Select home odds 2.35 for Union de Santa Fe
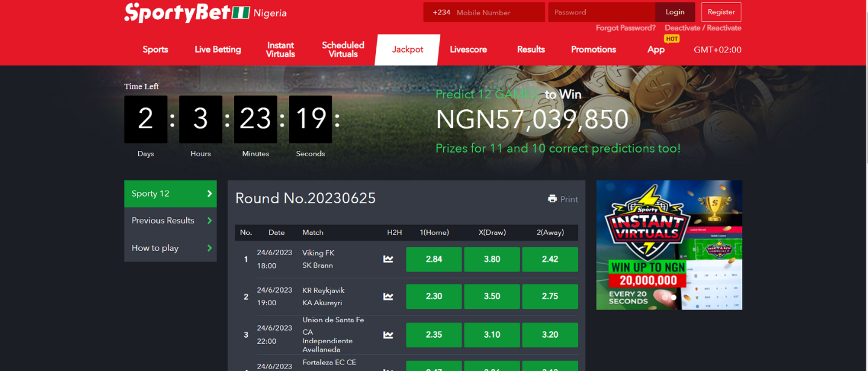Screen dimensions: 868x371 [434, 335]
